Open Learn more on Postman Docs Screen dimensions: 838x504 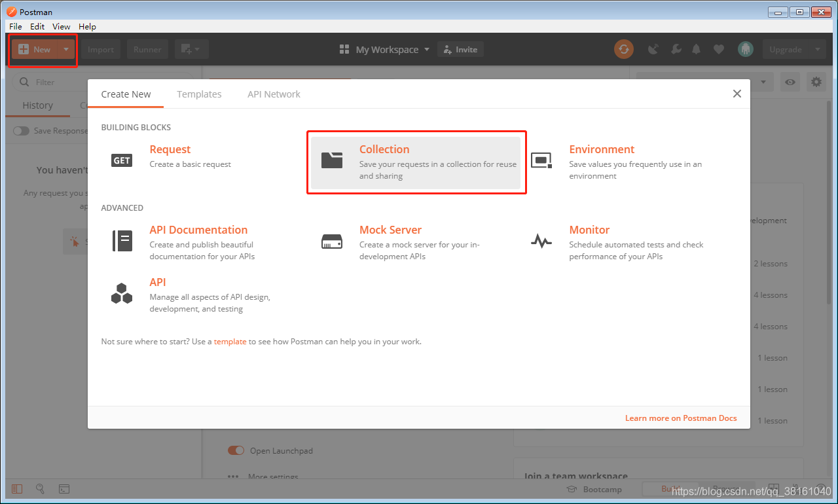[x=681, y=418]
